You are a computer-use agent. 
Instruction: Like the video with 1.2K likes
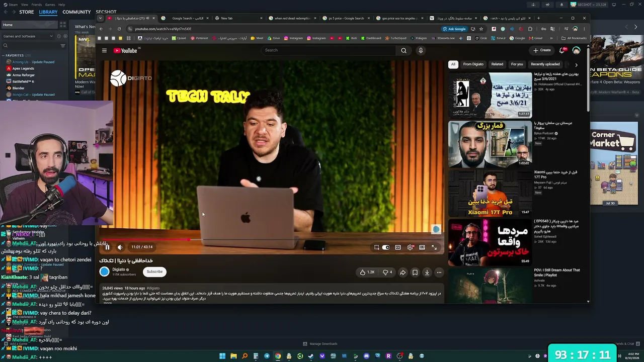tap(367, 272)
